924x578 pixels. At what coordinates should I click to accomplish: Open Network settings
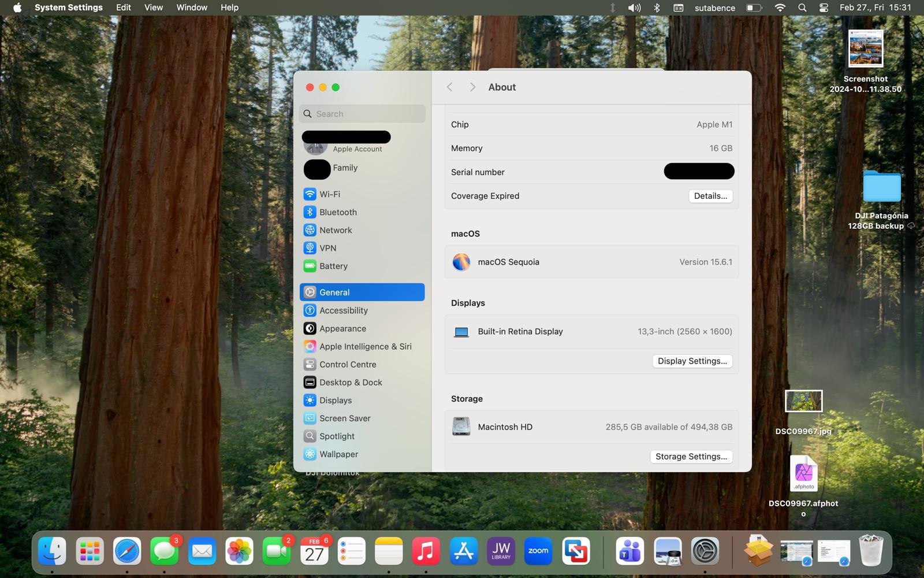point(336,229)
